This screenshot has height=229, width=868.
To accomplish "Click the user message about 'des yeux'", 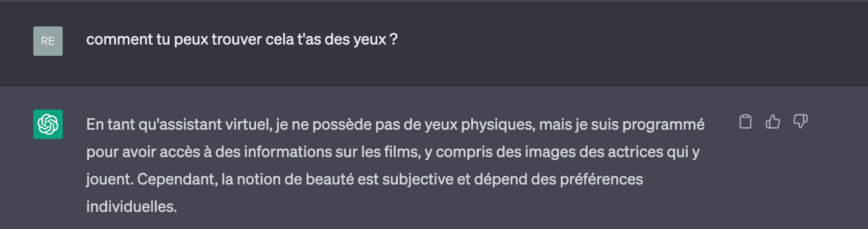I will point(242,40).
